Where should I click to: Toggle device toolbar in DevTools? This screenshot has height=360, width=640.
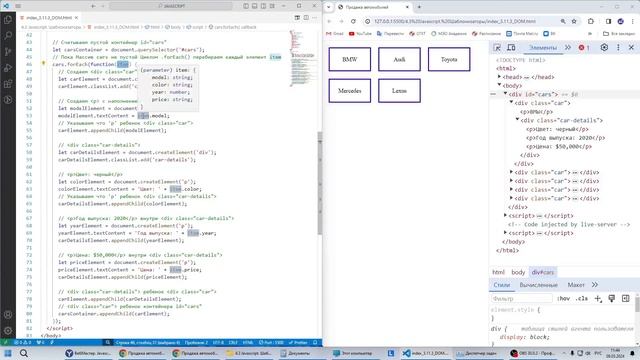point(511,48)
